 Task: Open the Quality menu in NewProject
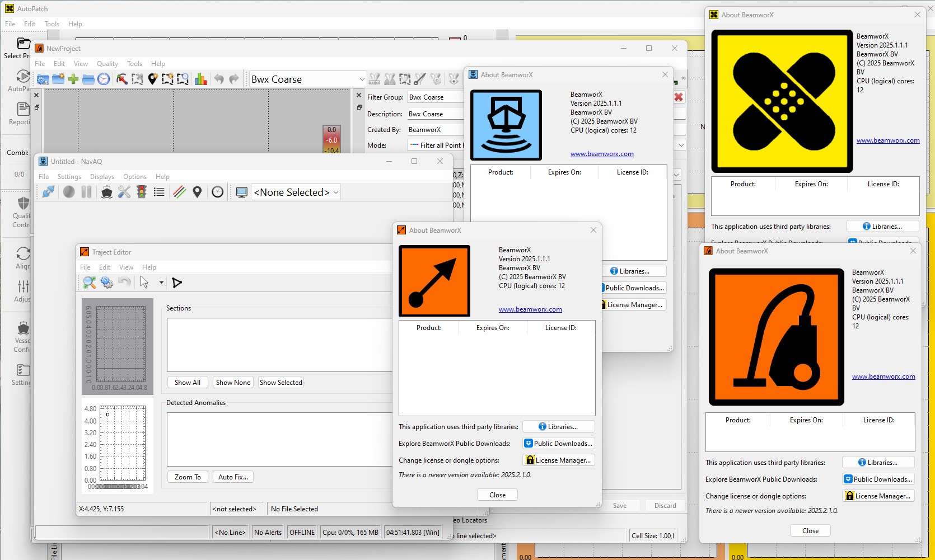(107, 64)
